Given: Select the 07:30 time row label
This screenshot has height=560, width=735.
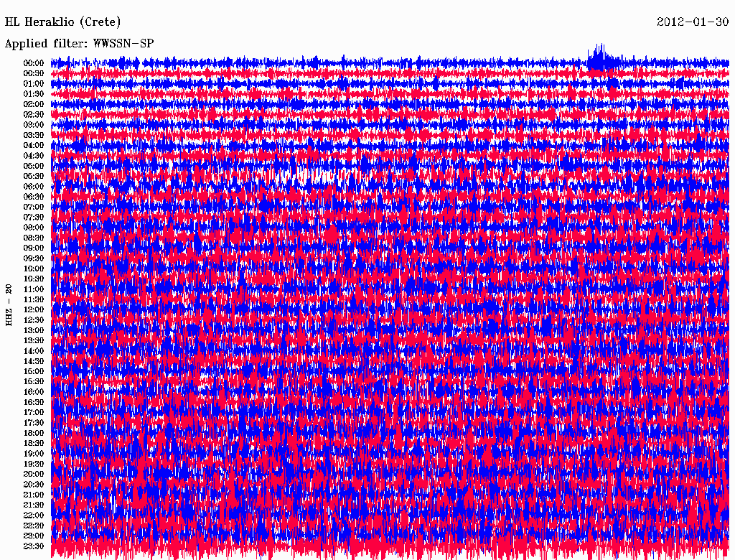Looking at the screenshot, I should [x=34, y=217].
